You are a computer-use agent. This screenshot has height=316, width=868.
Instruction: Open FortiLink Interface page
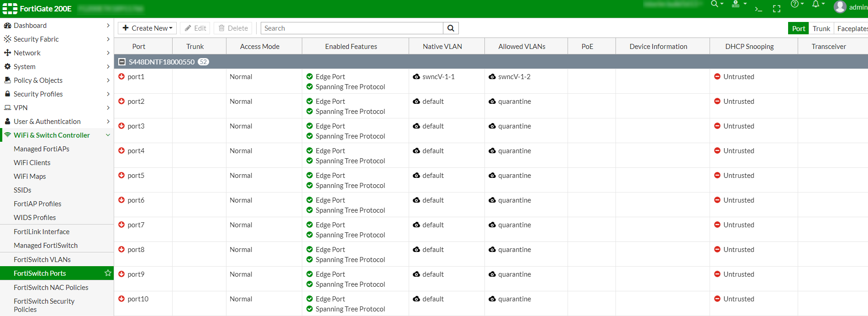[42, 232]
